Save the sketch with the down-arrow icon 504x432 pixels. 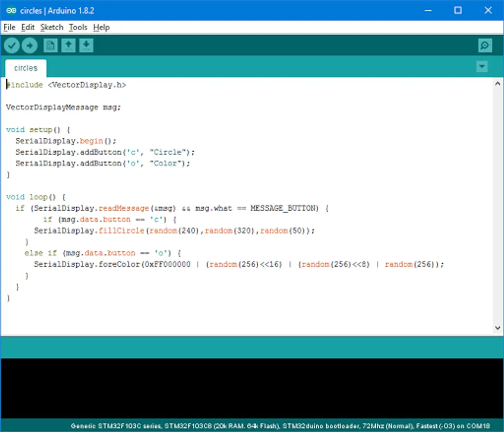(x=86, y=46)
